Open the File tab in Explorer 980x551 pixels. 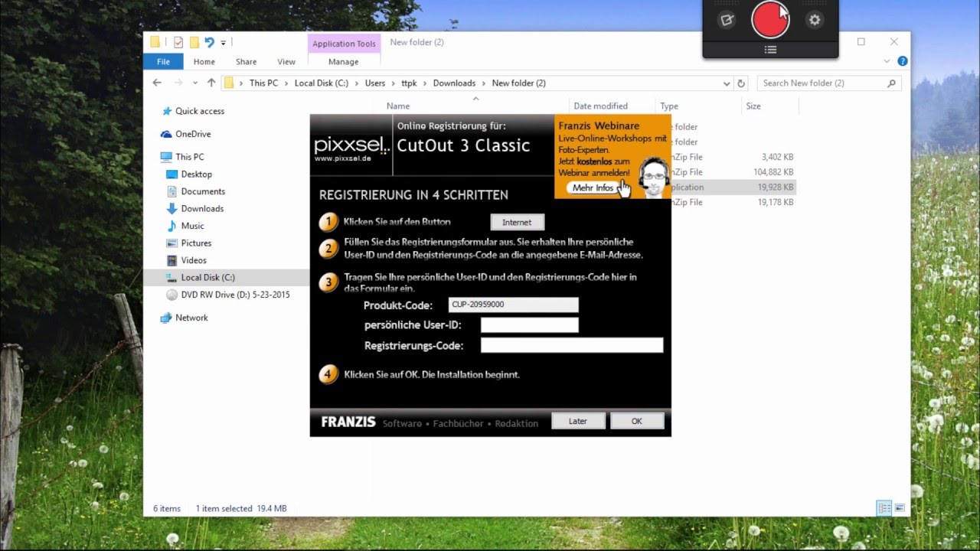point(163,62)
